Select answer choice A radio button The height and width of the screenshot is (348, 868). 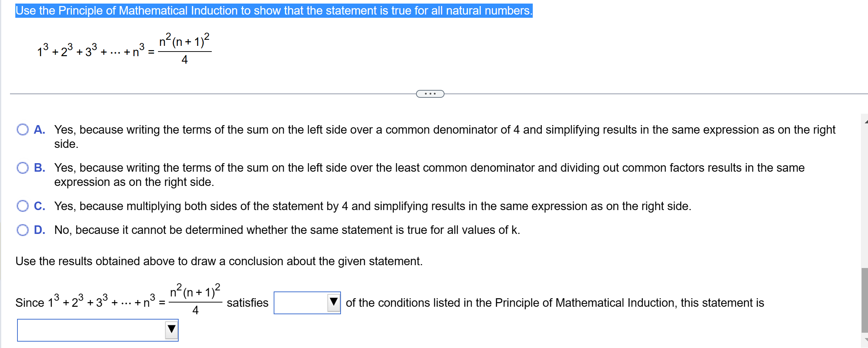23,130
